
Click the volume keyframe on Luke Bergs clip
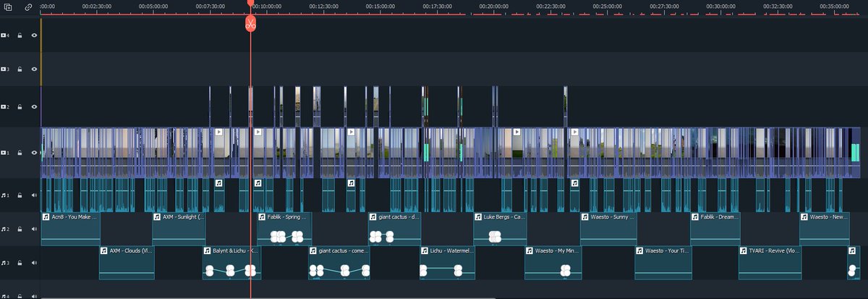495,237
